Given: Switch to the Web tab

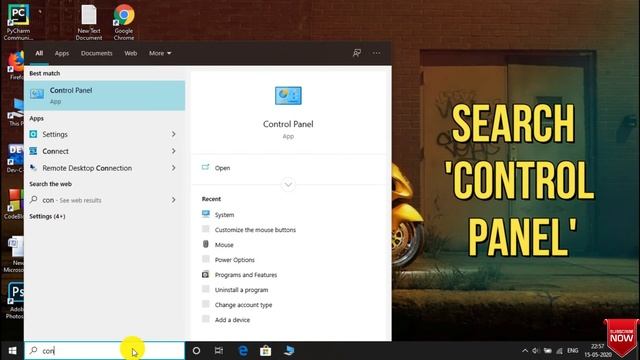Looking at the screenshot, I should tap(131, 53).
